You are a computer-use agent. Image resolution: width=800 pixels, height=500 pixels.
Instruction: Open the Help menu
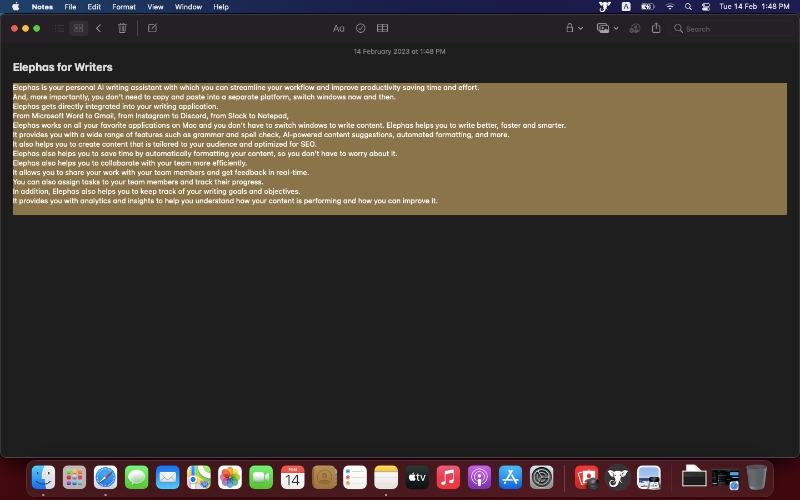pyautogui.click(x=221, y=7)
